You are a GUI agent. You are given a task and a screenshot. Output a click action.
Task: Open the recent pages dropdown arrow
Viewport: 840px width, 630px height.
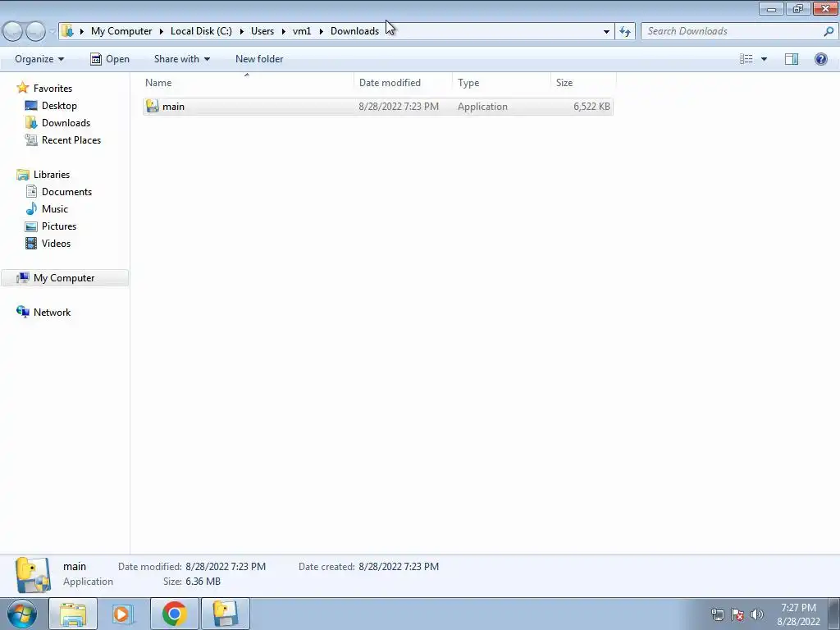pos(52,31)
